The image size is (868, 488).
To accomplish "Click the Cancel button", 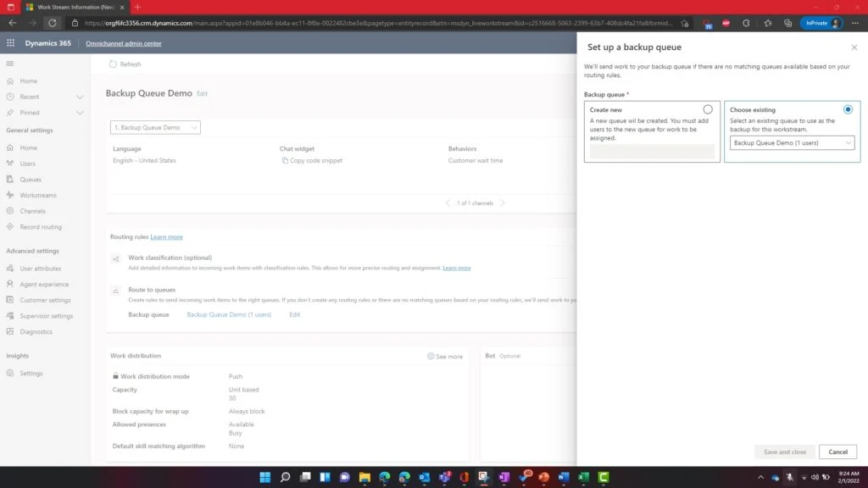I will click(837, 452).
